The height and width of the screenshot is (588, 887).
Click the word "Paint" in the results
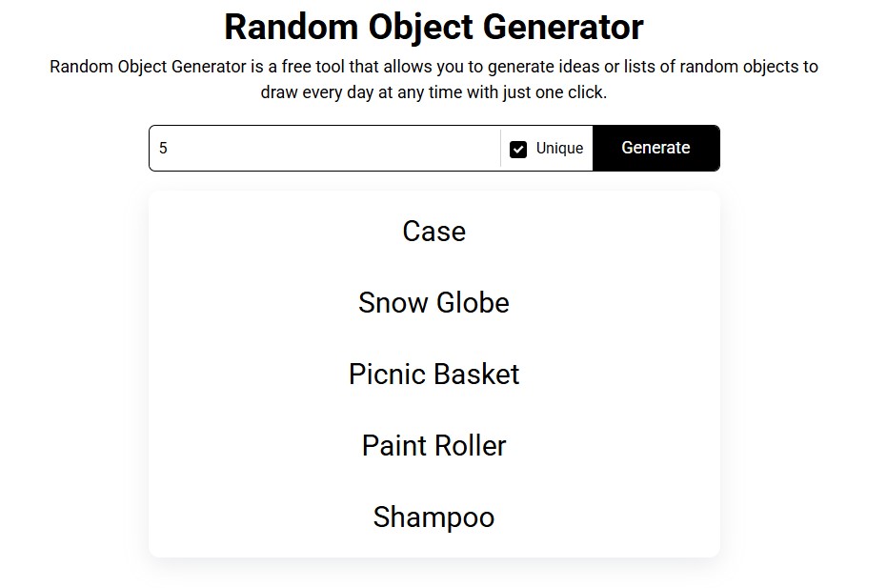coord(393,446)
